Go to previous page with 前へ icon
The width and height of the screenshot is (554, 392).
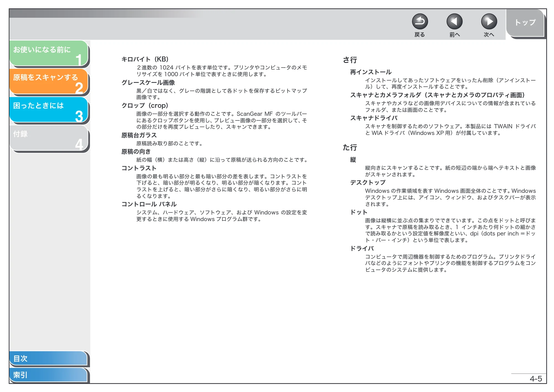454,22
